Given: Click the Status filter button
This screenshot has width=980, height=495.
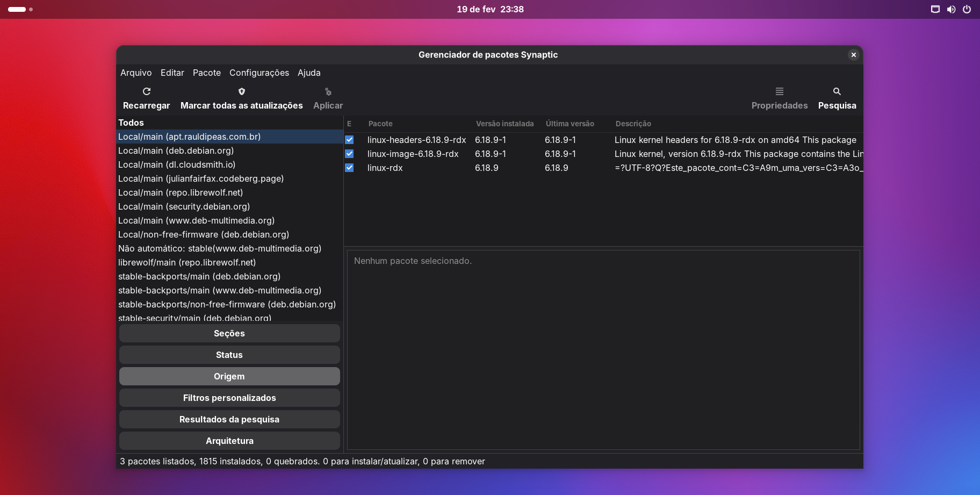Looking at the screenshot, I should (229, 355).
